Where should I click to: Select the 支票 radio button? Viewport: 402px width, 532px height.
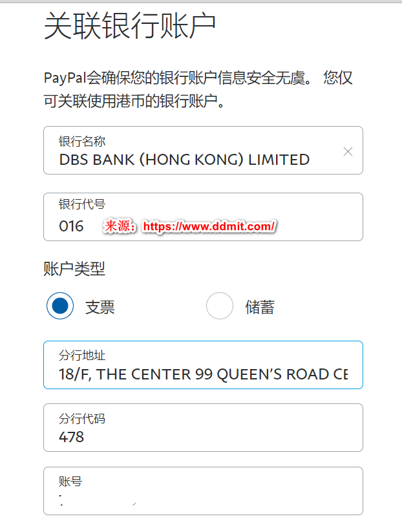click(x=60, y=306)
